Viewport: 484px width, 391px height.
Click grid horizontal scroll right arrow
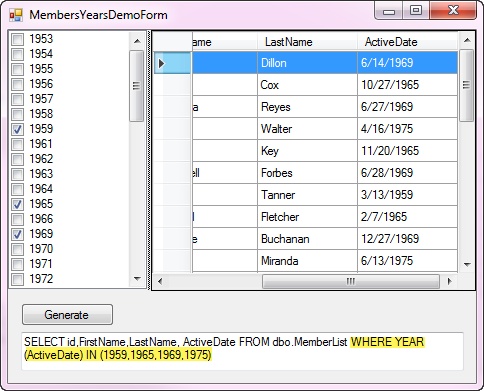click(x=449, y=281)
